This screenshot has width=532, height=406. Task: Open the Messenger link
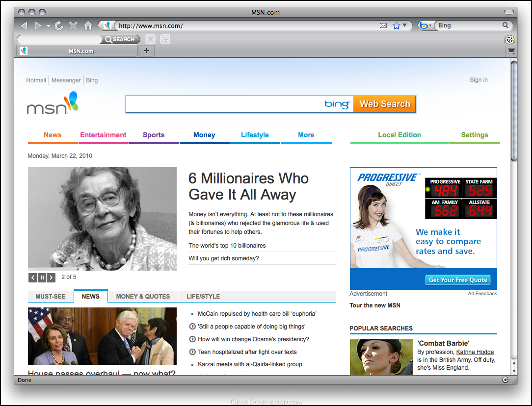tap(66, 80)
